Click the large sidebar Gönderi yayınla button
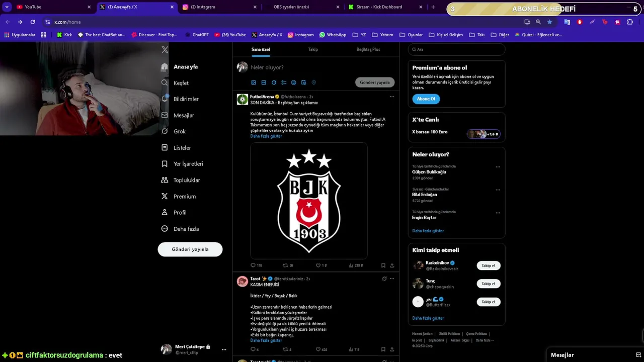 tap(190, 249)
